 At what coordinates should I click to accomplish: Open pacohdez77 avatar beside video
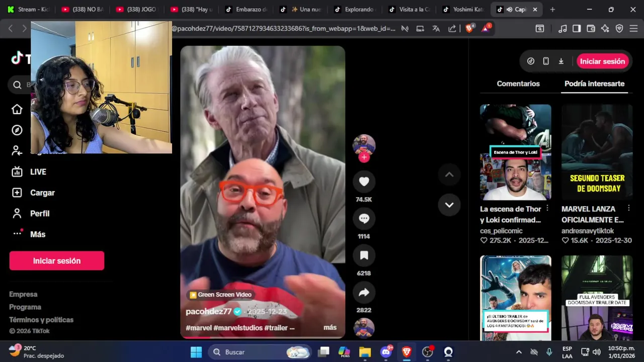pyautogui.click(x=364, y=145)
